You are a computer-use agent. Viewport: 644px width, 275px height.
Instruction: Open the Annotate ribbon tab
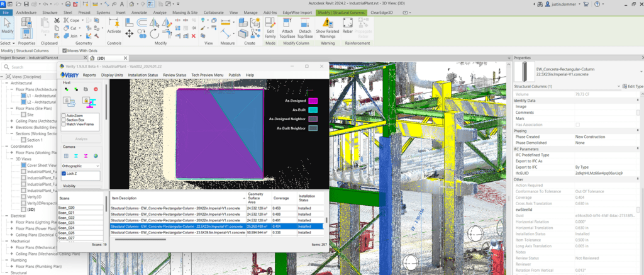click(139, 13)
